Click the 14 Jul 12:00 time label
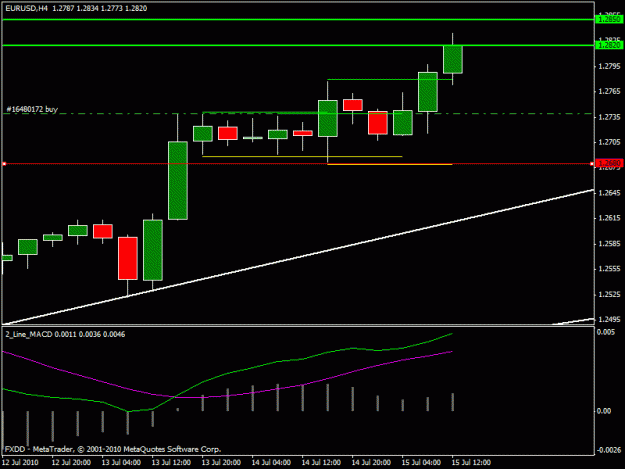 coord(321,462)
